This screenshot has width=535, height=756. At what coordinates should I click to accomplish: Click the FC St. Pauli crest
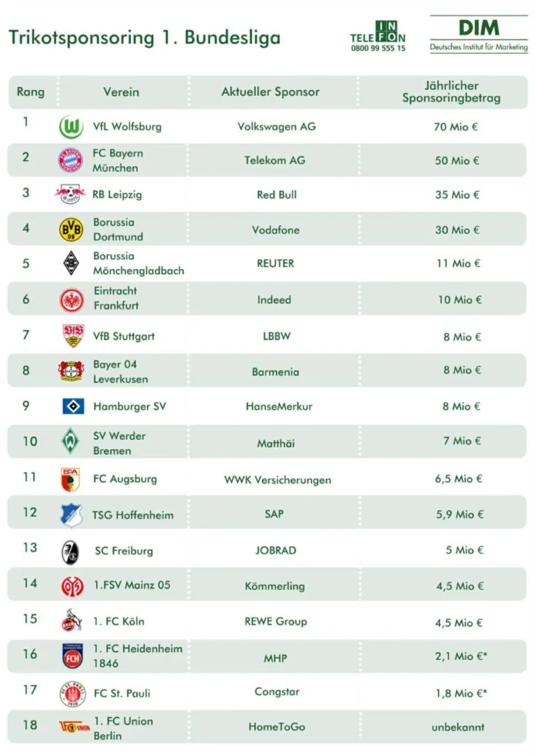coord(72,693)
